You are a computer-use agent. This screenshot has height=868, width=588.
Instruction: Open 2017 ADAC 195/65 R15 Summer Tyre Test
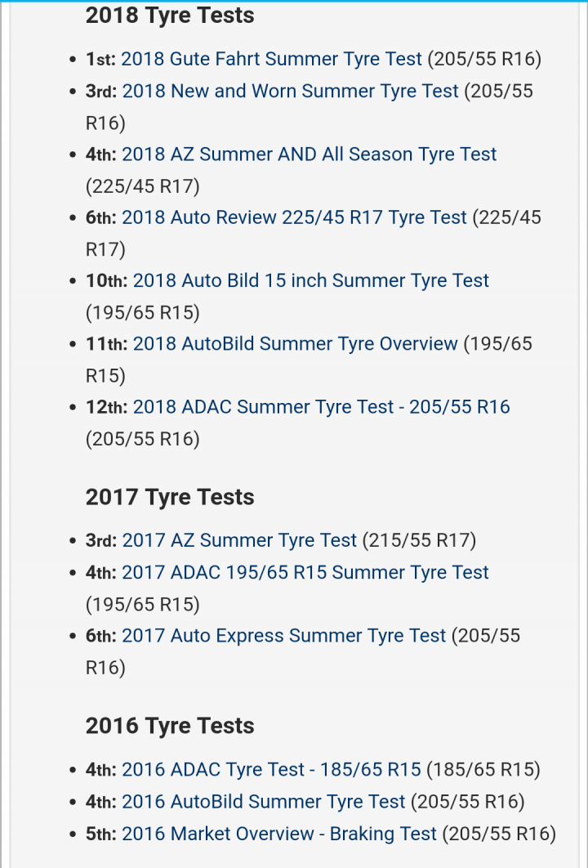click(305, 572)
